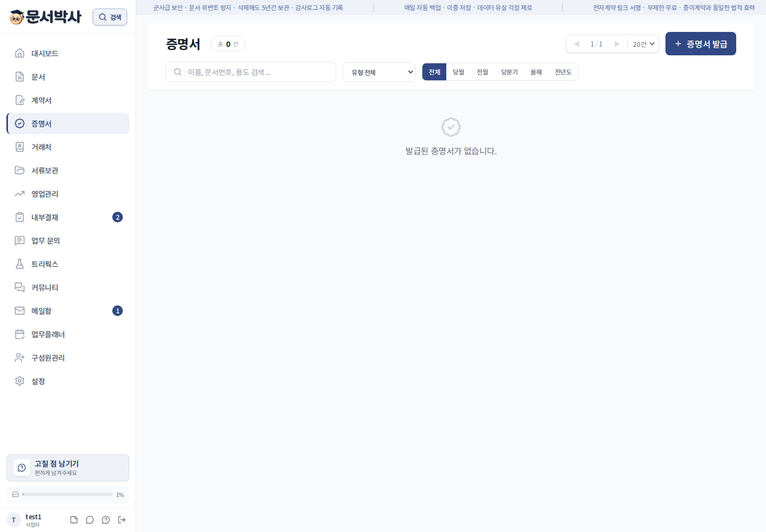This screenshot has height=532, width=766.
Task: Click the logout icon in user bar
Action: click(122, 520)
